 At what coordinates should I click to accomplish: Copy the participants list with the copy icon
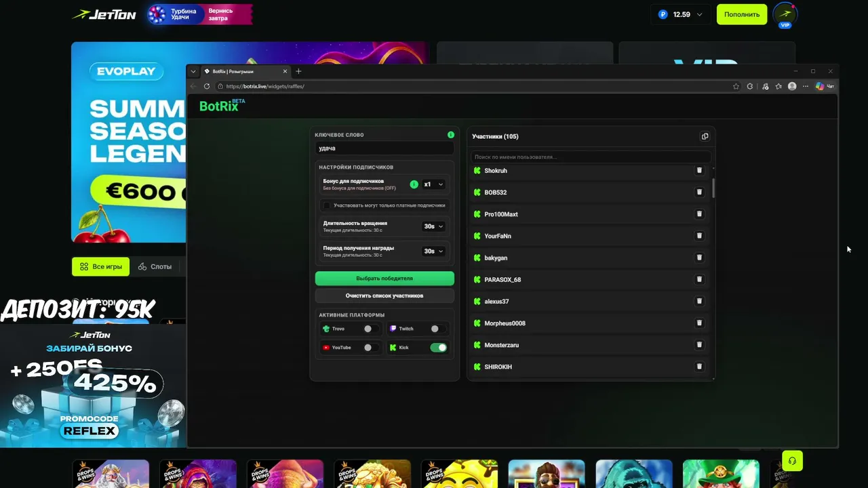tap(705, 136)
